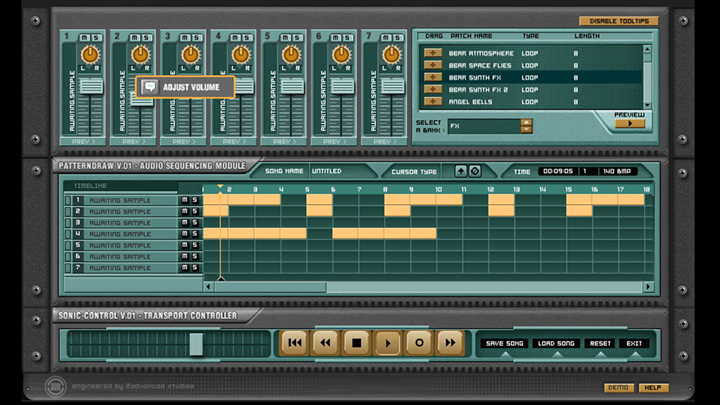Image resolution: width=720 pixels, height=405 pixels.
Task: Mute mixer channel 1
Action: 85,37
